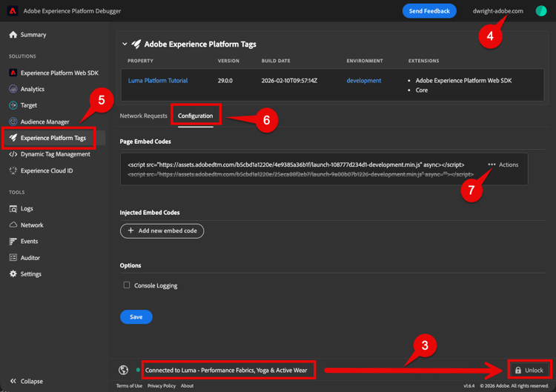Click the three-dots Actions icon
Screen dimensions: 556x392
[492, 165]
